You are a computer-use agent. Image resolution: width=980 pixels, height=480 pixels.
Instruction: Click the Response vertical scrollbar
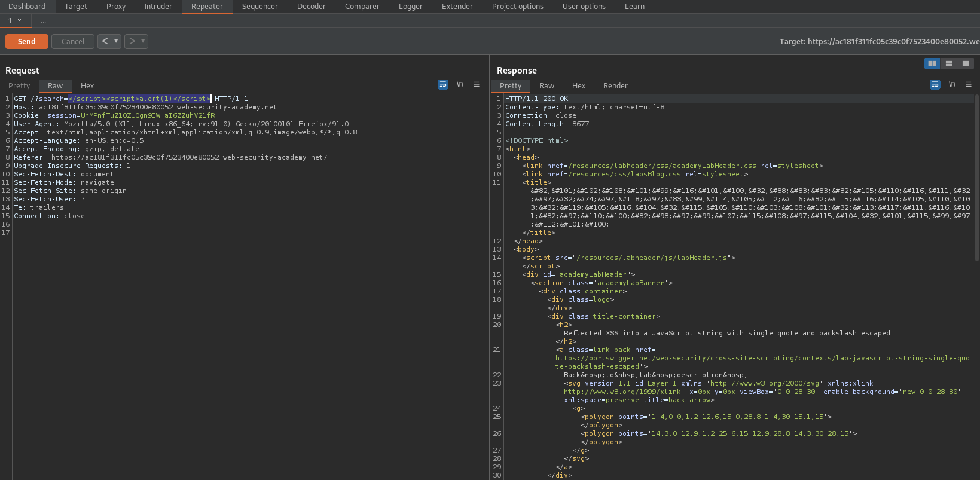point(977,178)
